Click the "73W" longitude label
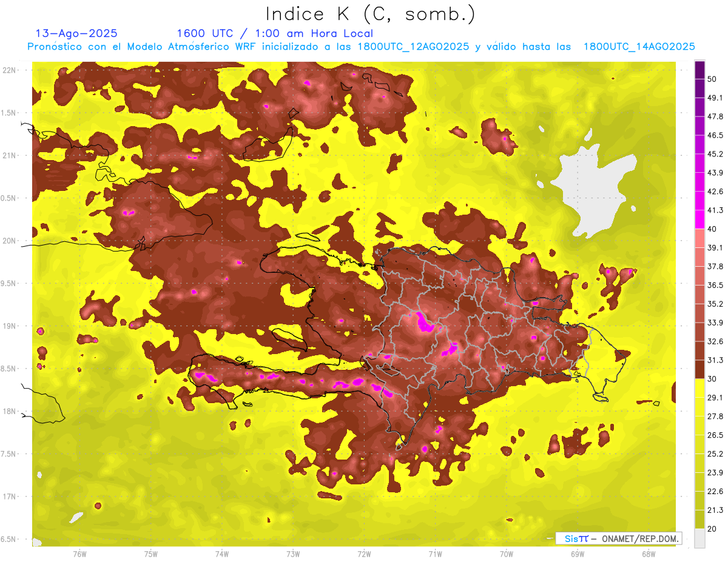728x562 pixels. tap(293, 554)
